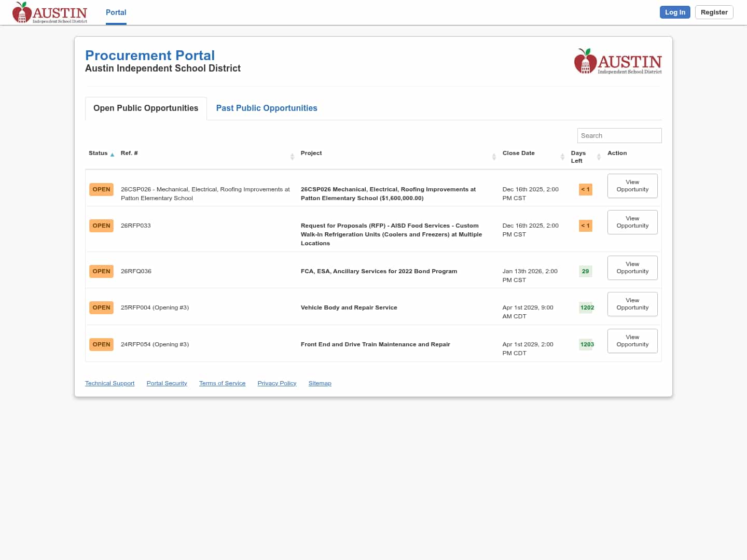Screen dimensions: 747x560
Task: Switch to Past Public Opportunities tab
Action: [267, 108]
